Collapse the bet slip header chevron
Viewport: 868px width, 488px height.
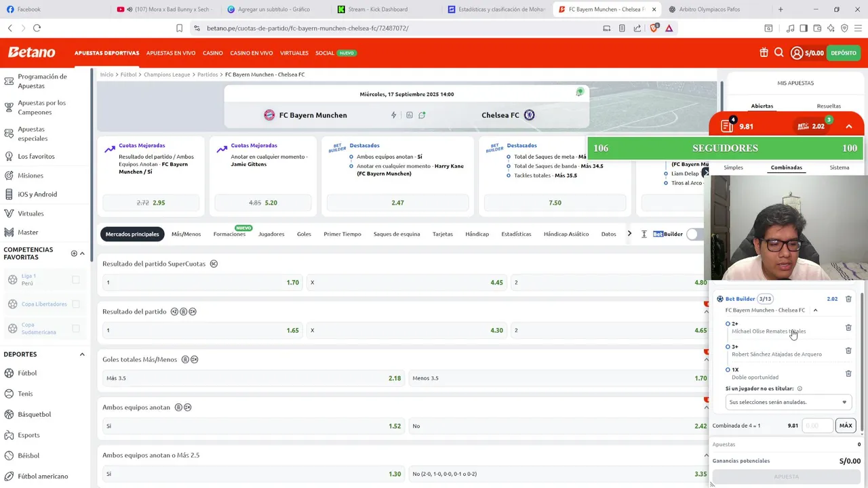click(849, 126)
